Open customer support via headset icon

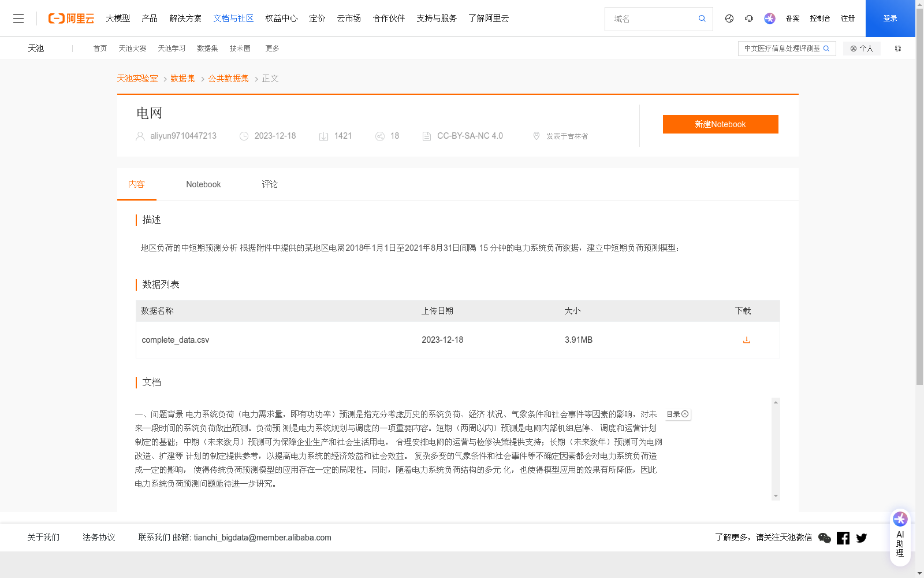pos(749,18)
